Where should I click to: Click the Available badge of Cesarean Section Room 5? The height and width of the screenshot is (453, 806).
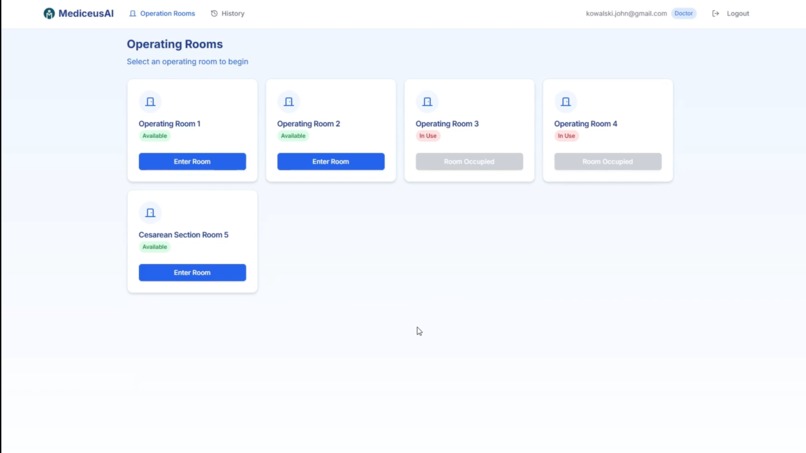pos(155,247)
